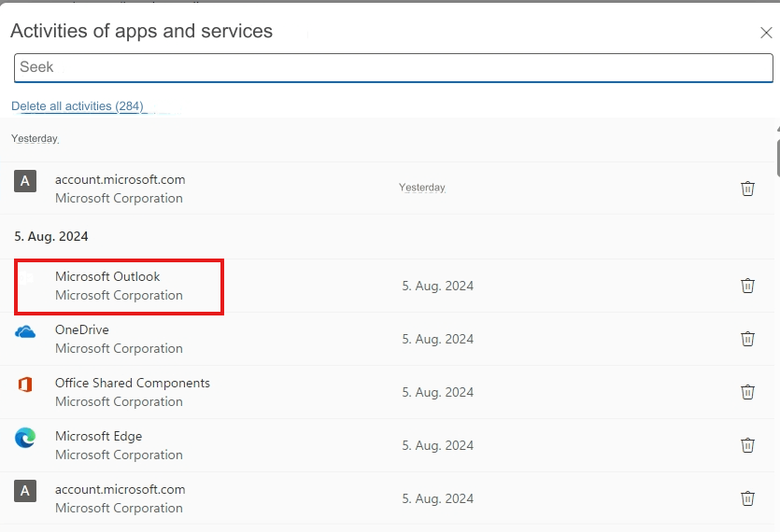This screenshot has height=532, width=780.
Task: Trash the Office Shared Components activity
Action: [747, 392]
